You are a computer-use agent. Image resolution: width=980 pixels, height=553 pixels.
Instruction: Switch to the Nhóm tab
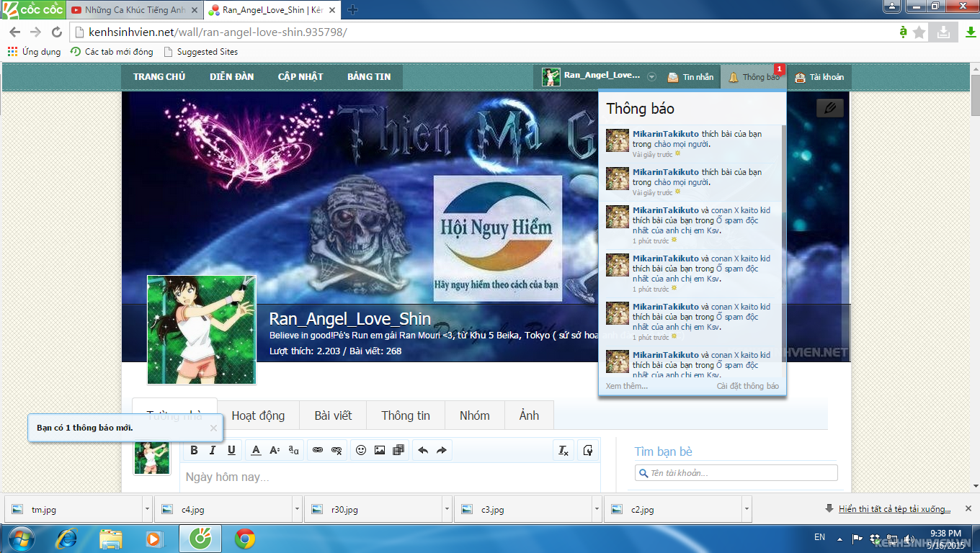(x=475, y=415)
